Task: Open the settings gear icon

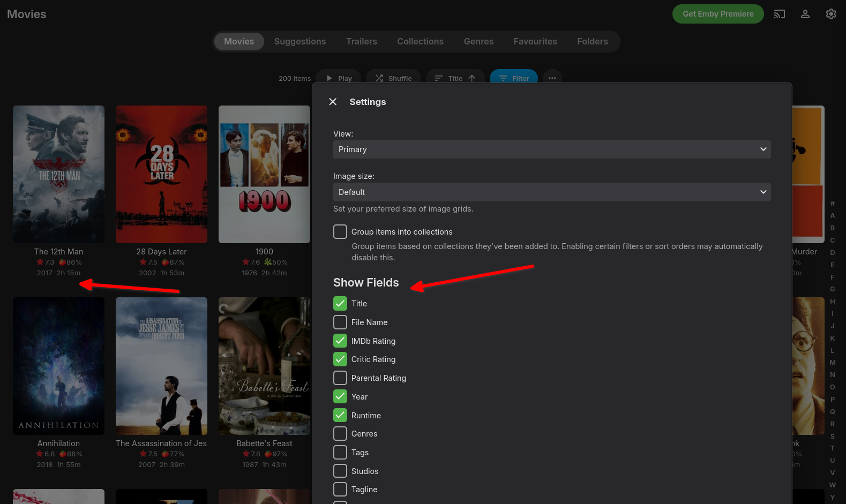Action: (x=831, y=14)
